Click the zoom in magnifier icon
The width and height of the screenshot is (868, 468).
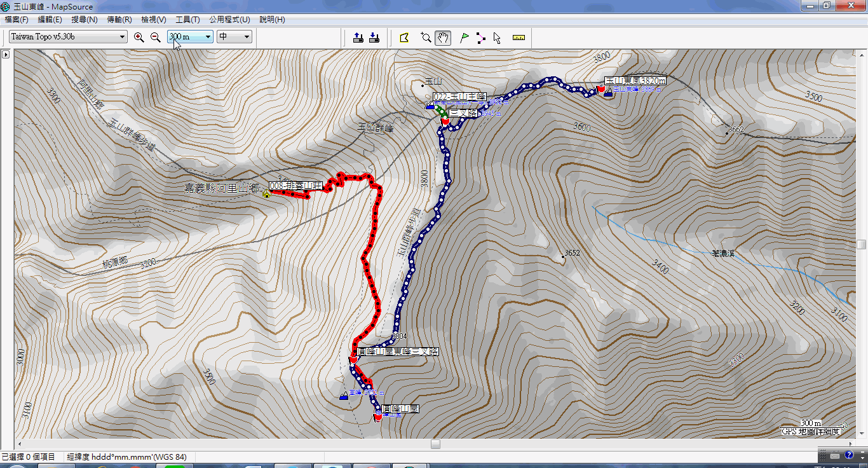coord(139,38)
